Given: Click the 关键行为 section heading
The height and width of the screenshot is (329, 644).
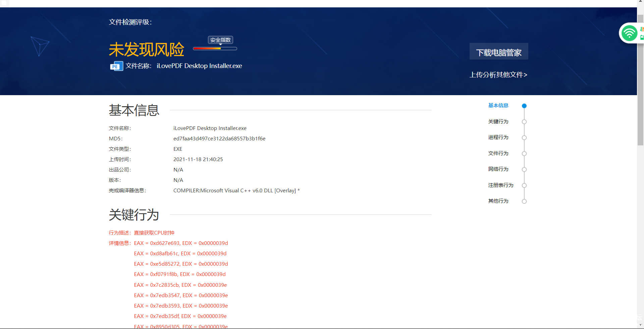Looking at the screenshot, I should tap(134, 215).
